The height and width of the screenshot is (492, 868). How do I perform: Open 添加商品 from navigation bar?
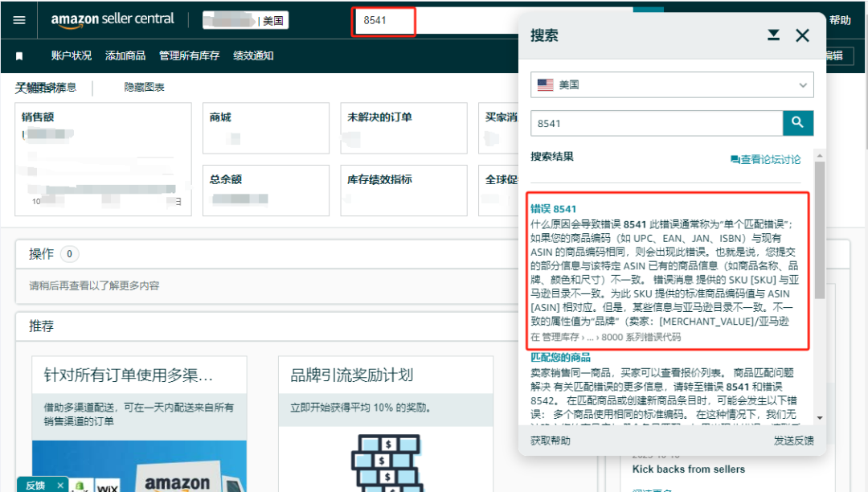coord(125,55)
